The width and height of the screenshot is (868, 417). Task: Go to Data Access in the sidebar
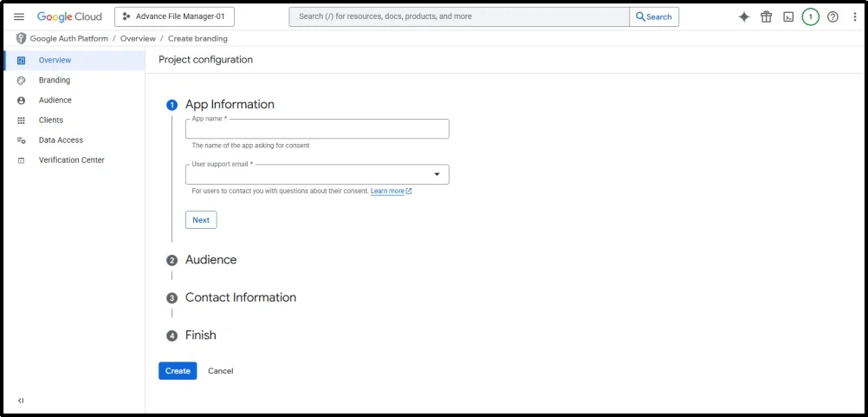[74, 140]
